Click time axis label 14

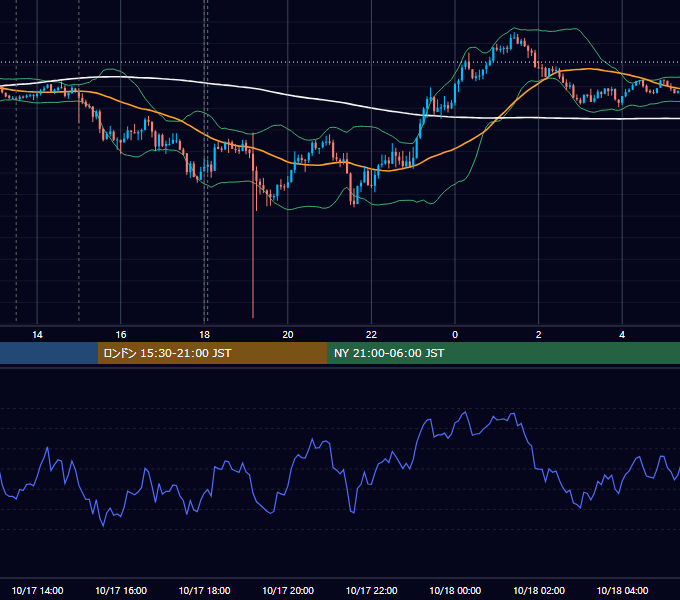click(x=37, y=334)
